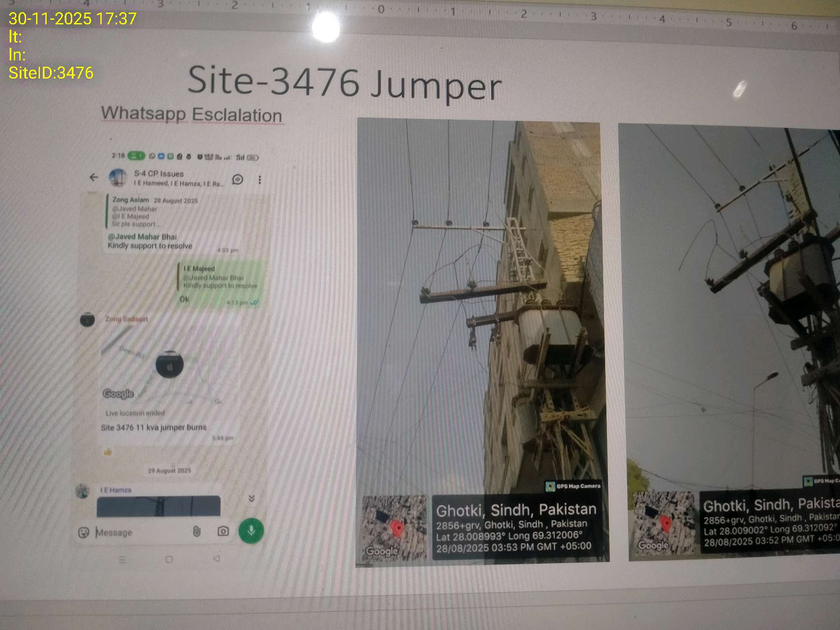Jump to latest with double-chevron arrow
840x630 pixels.
coord(252,499)
